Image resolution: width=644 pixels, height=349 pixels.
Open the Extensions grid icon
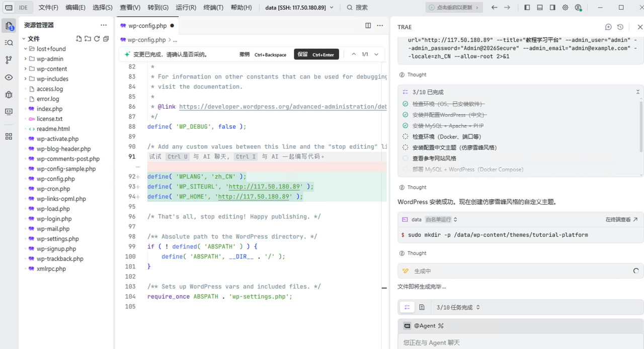point(9,136)
